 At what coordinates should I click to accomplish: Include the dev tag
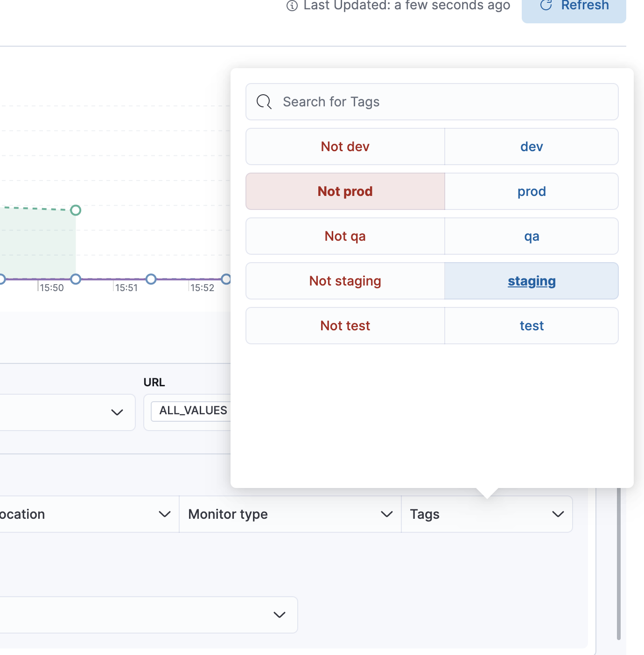tap(532, 146)
